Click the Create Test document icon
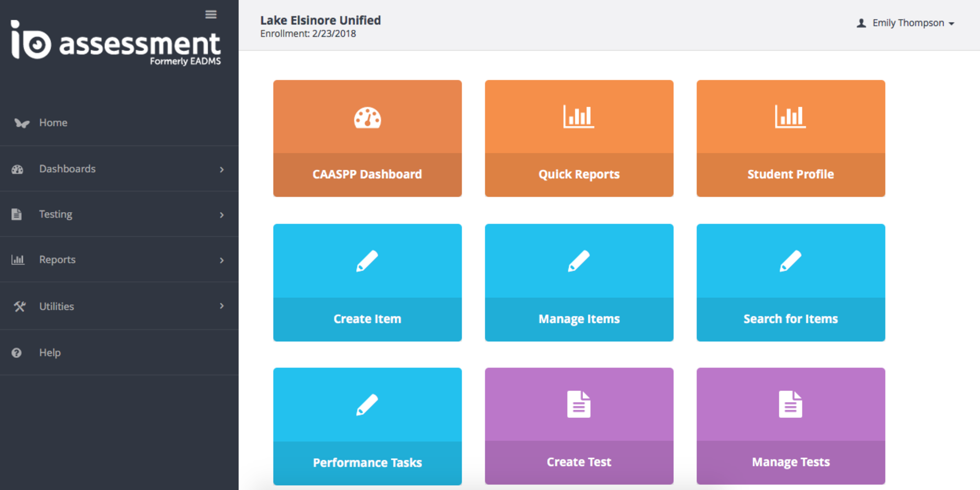 (x=579, y=404)
